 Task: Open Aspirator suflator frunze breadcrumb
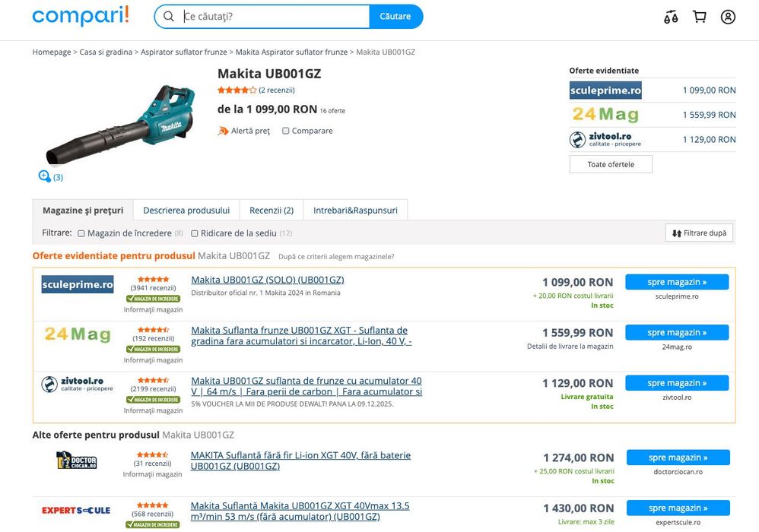pyautogui.click(x=184, y=52)
